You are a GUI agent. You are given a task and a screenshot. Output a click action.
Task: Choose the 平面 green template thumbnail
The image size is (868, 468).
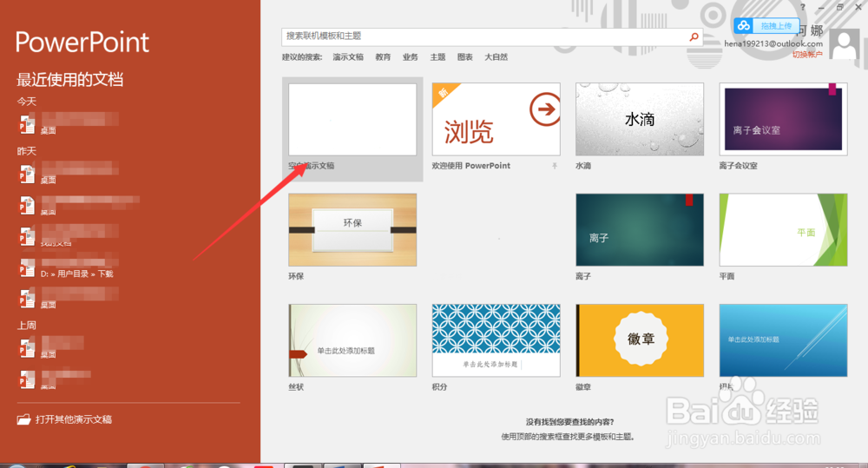tap(783, 230)
